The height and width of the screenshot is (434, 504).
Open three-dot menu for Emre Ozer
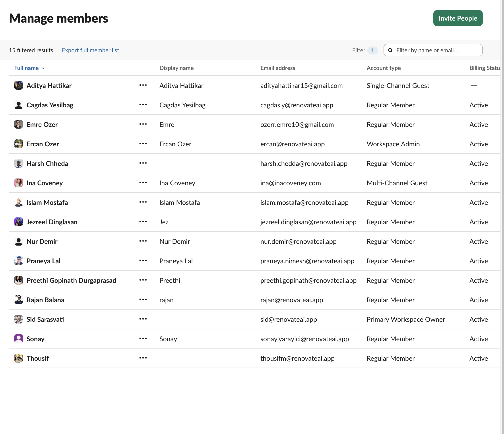(x=143, y=124)
